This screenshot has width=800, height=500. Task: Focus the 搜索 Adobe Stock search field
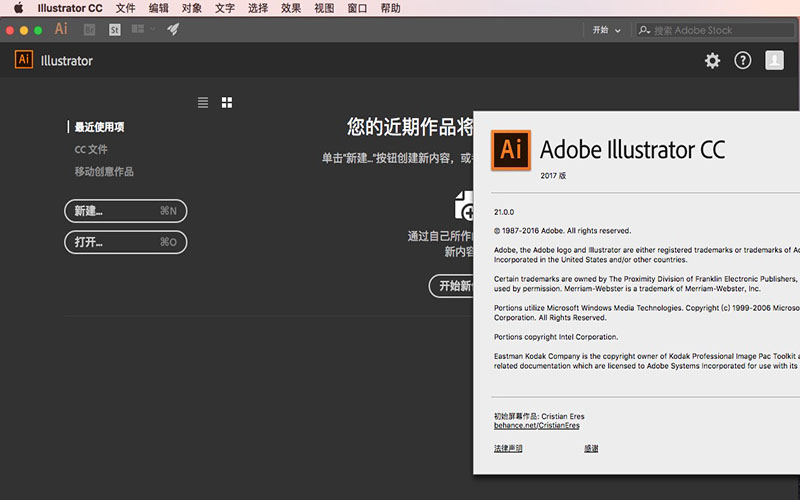[x=715, y=30]
